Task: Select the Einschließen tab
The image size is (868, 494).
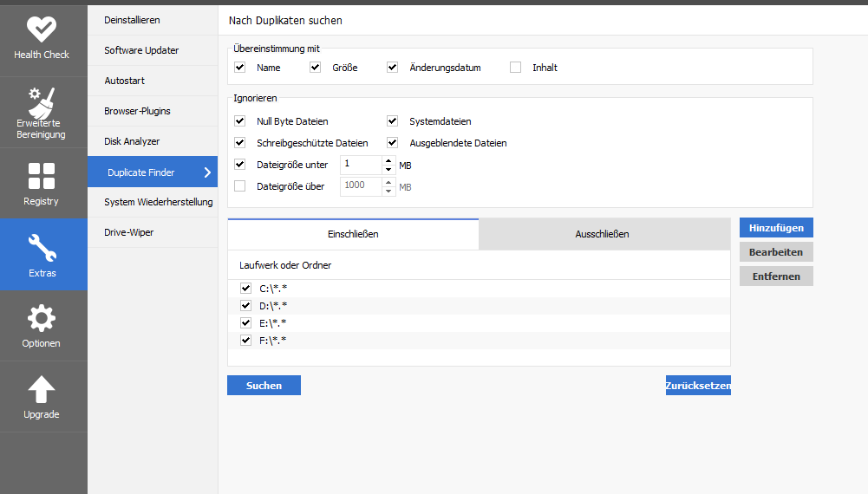Action: tap(353, 234)
